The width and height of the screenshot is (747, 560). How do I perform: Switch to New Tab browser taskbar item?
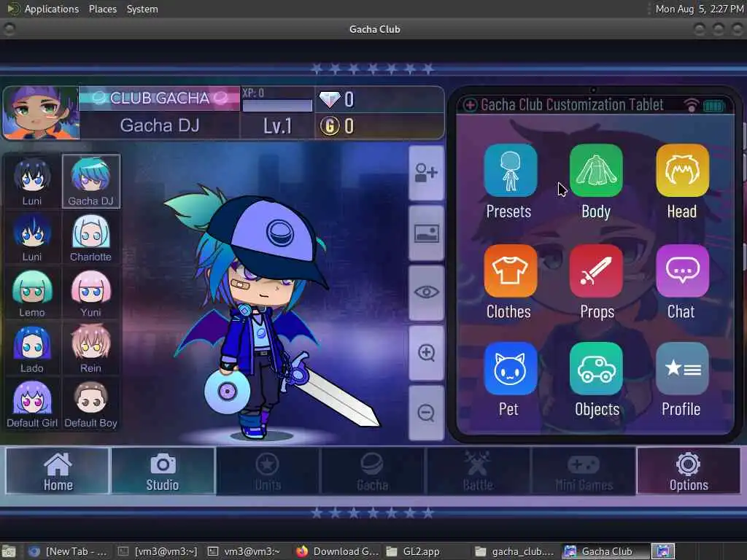pyautogui.click(x=66, y=551)
